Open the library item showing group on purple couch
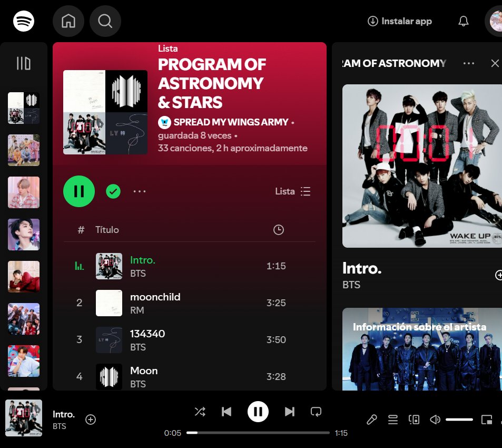The height and width of the screenshot is (448, 502). pyautogui.click(x=24, y=150)
